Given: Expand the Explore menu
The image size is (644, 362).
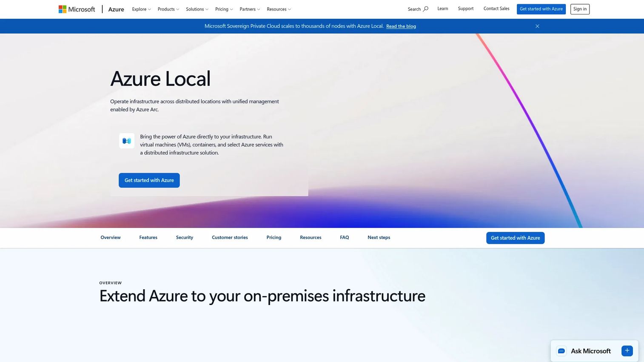Looking at the screenshot, I should point(141,9).
